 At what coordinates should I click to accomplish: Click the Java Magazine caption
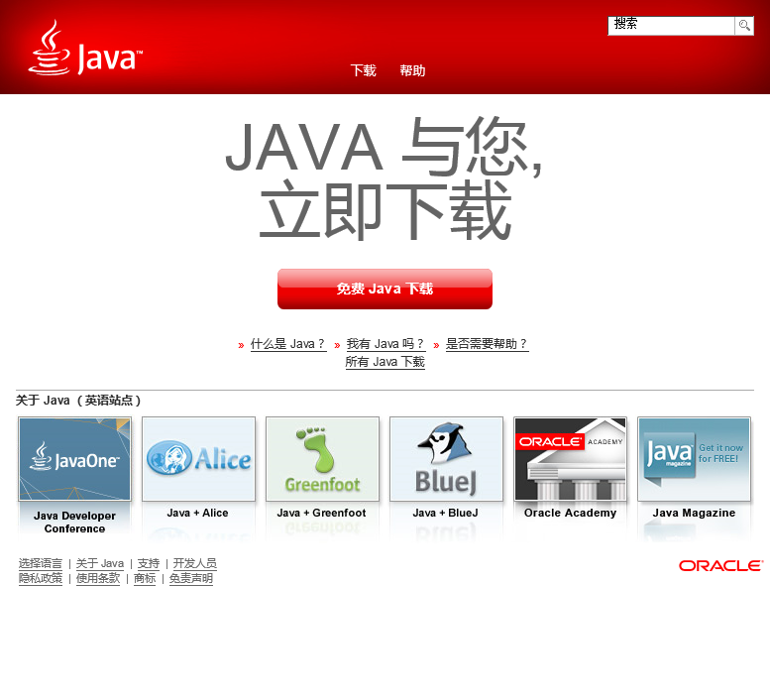(694, 513)
